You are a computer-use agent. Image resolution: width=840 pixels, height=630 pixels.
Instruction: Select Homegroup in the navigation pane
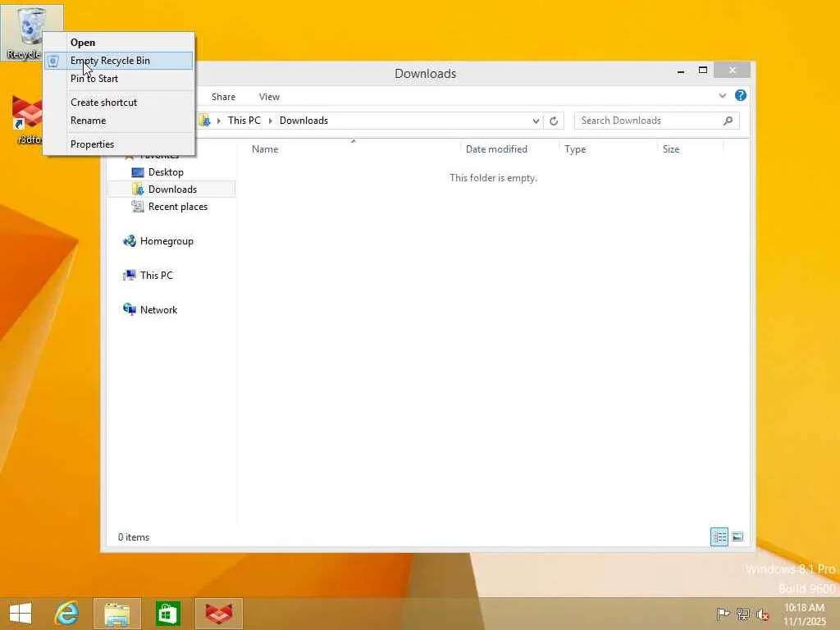(167, 241)
